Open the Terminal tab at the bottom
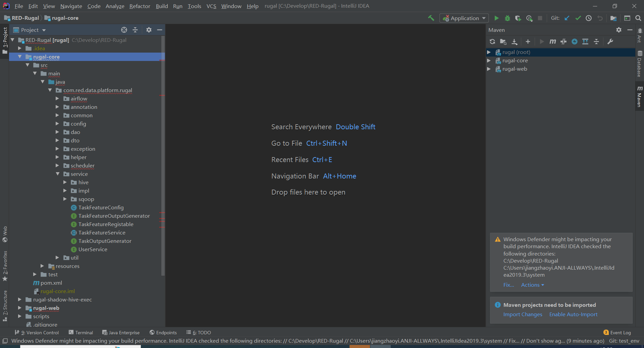The height and width of the screenshot is (348, 644). click(x=81, y=333)
